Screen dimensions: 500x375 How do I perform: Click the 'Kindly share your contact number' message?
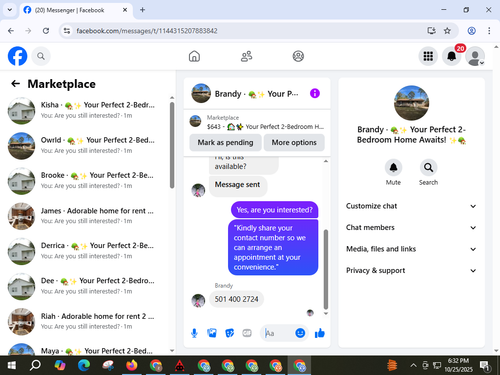pos(273,247)
